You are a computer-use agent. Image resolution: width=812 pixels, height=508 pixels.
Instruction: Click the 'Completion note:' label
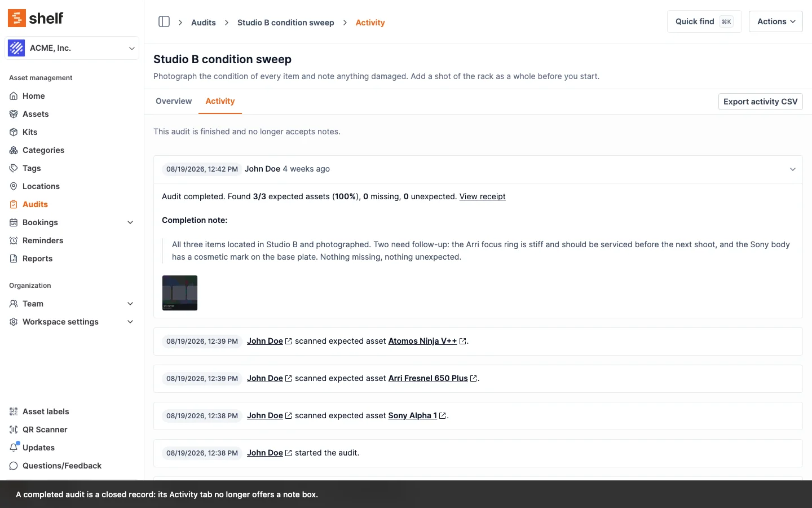tap(195, 220)
